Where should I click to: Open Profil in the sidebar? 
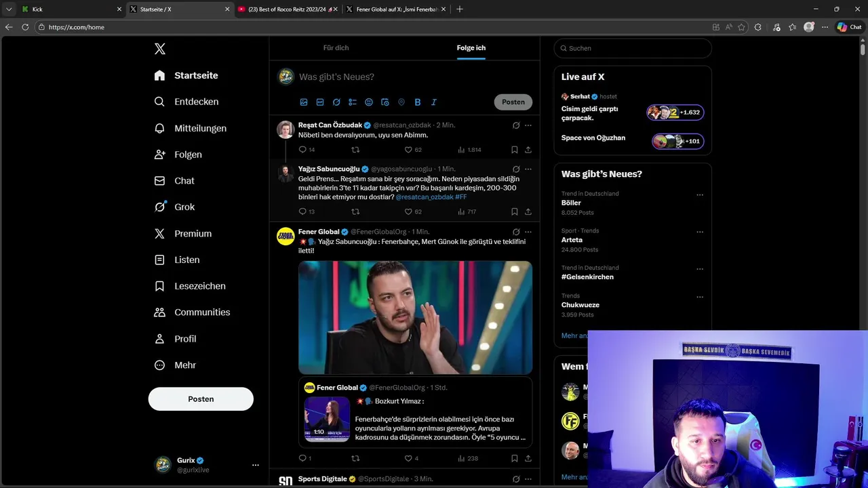click(175, 339)
